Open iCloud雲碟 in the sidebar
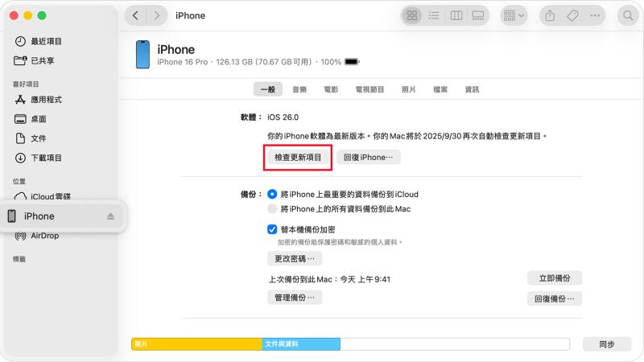This screenshot has height=362, width=644. [x=43, y=196]
